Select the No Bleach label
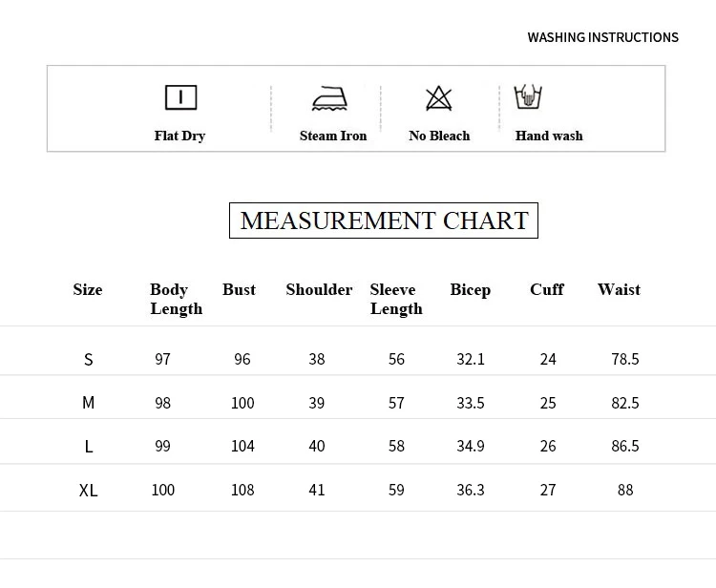Screen dimensions: 716x588 (439, 136)
